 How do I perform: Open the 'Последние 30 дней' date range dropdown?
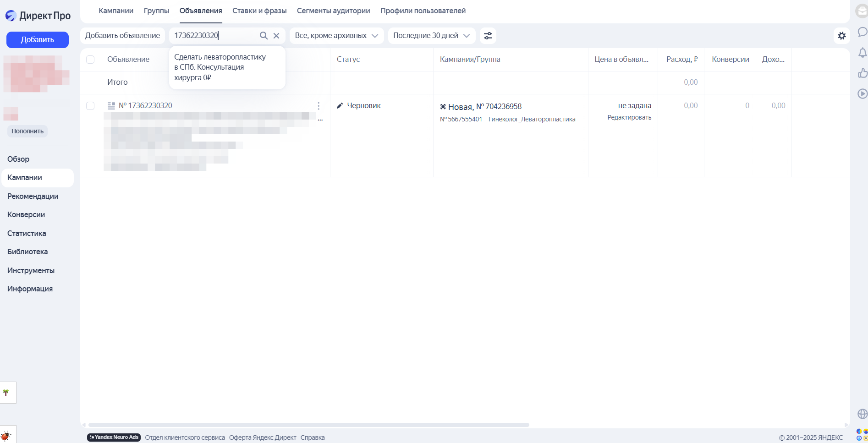click(431, 35)
